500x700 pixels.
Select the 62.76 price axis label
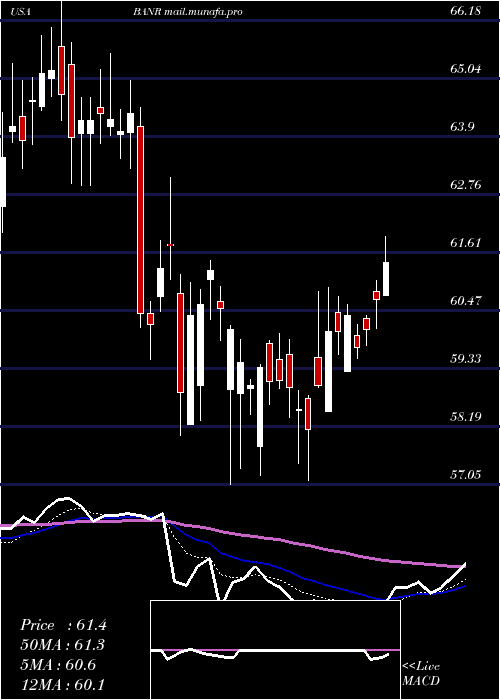pyautogui.click(x=466, y=185)
